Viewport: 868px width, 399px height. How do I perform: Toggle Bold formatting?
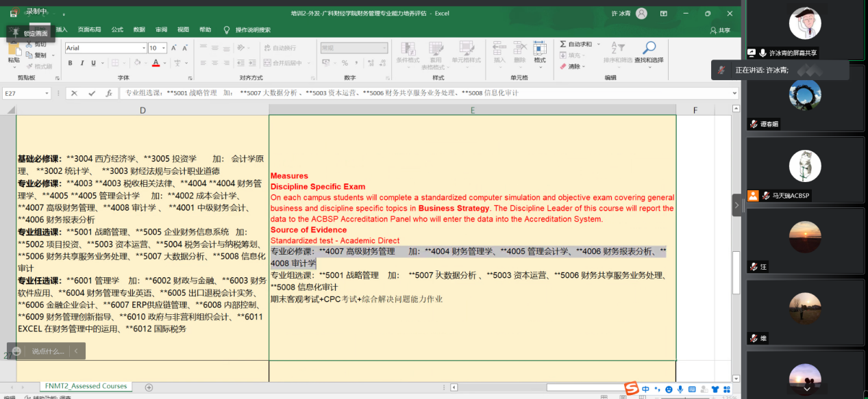70,63
